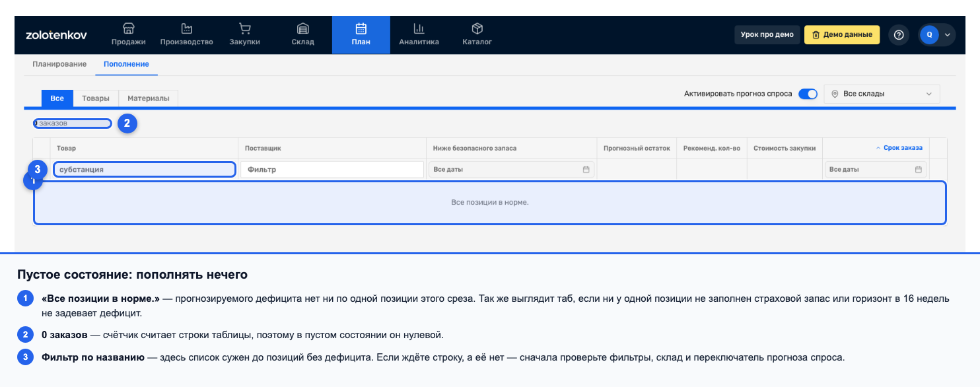The image size is (980, 387).
Task: Open the Продажи section
Action: click(x=129, y=35)
